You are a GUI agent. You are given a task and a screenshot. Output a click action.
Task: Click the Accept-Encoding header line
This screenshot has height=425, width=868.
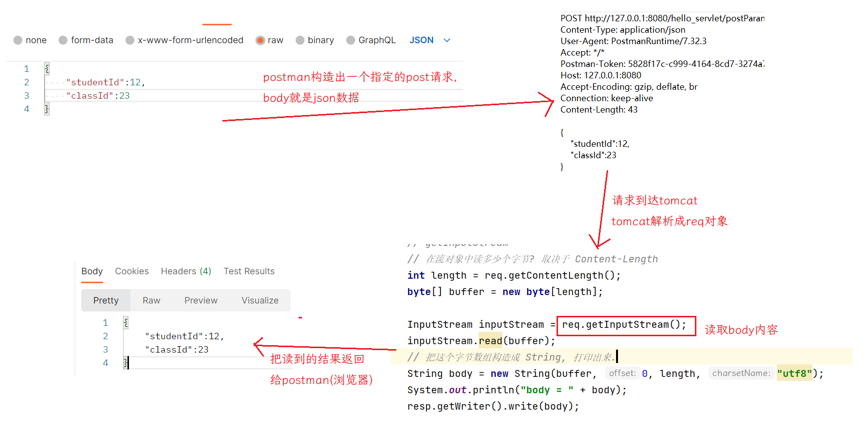click(x=629, y=87)
